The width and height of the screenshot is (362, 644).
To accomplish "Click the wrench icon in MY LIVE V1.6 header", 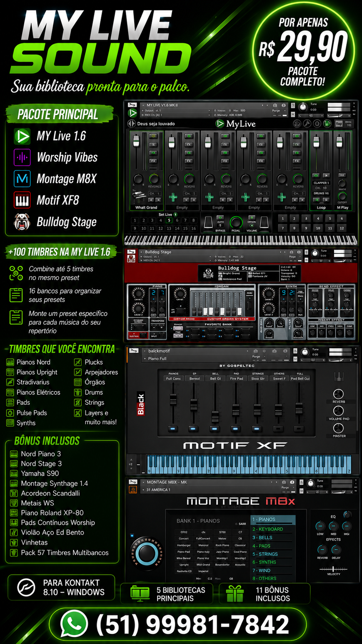I will 132,105.
